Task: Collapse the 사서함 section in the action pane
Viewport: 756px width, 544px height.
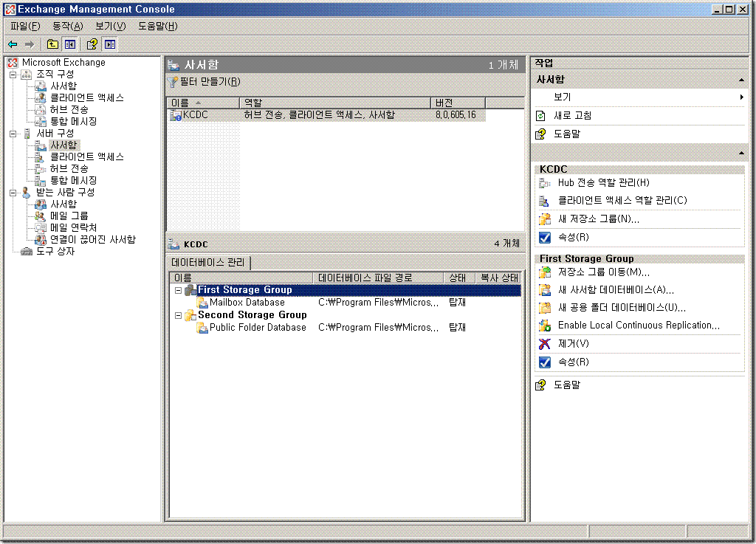Action: click(x=741, y=80)
